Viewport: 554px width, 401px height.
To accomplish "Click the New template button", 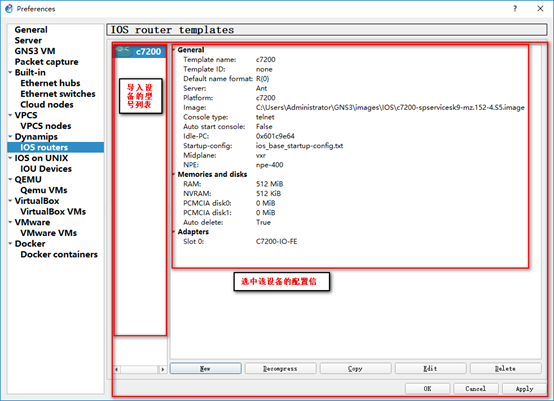I will 206,368.
